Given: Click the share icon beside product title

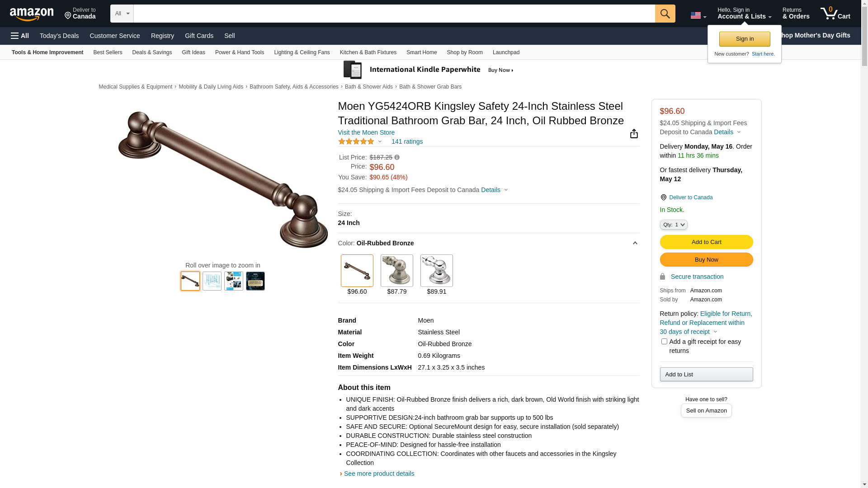Looking at the screenshot, I should 634,133.
